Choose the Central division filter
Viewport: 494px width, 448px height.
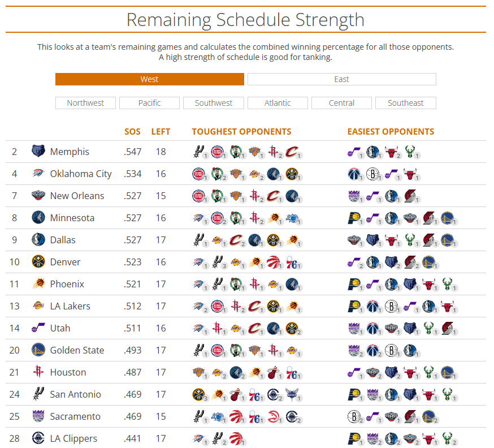click(341, 103)
